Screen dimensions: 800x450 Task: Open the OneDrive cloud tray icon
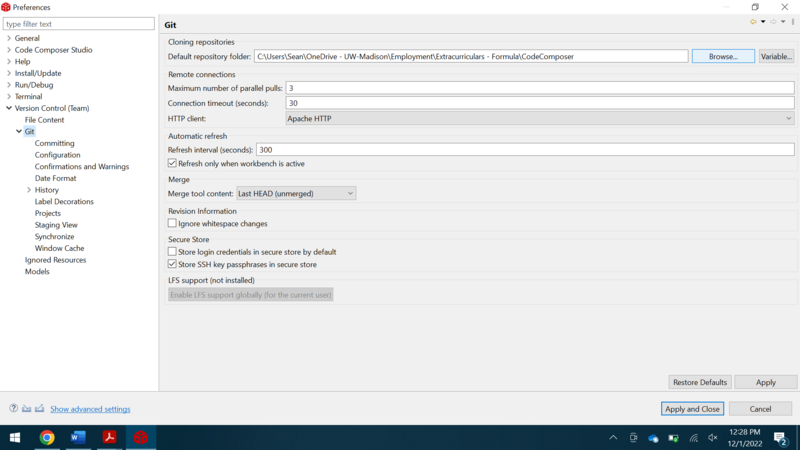653,438
